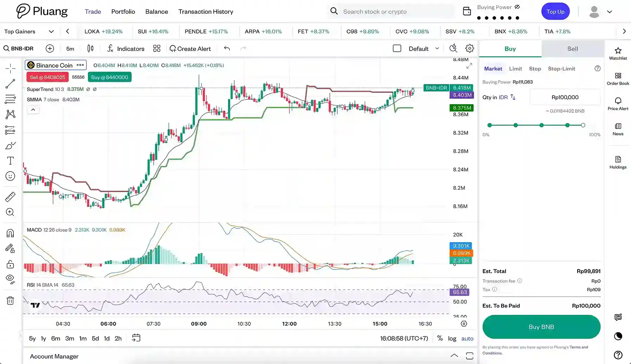Open the Price Alert panel
The height and width of the screenshot is (364, 631).
pyautogui.click(x=618, y=104)
